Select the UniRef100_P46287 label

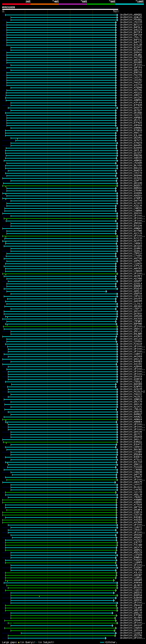[131, 82]
